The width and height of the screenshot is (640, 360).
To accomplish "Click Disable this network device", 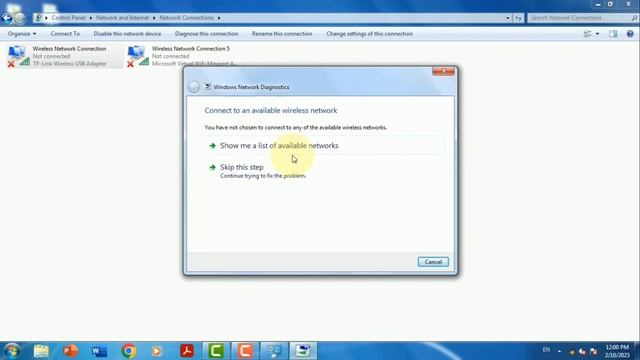I will point(127,34).
